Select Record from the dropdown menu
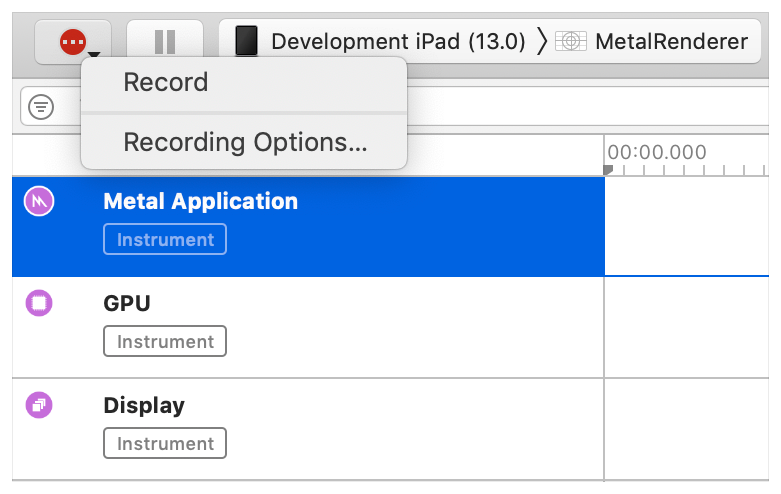This screenshot has width=781, height=494. tap(165, 82)
